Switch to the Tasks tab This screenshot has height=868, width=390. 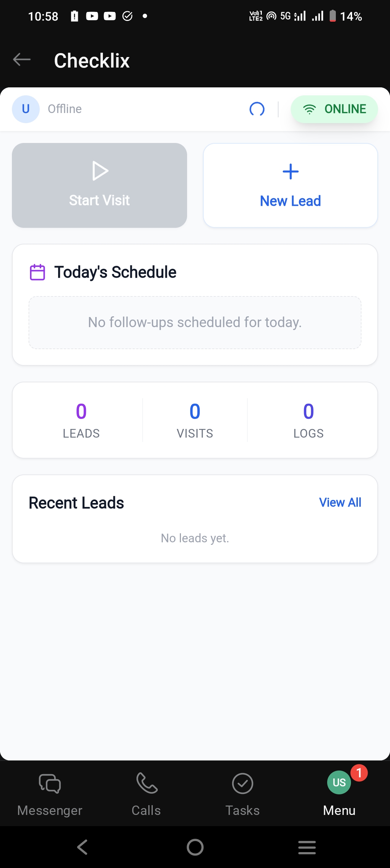click(x=243, y=793)
